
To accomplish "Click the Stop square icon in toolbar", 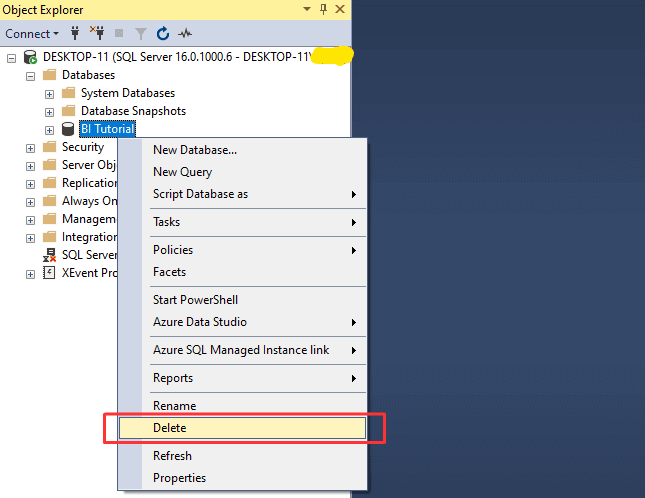I will coord(119,33).
